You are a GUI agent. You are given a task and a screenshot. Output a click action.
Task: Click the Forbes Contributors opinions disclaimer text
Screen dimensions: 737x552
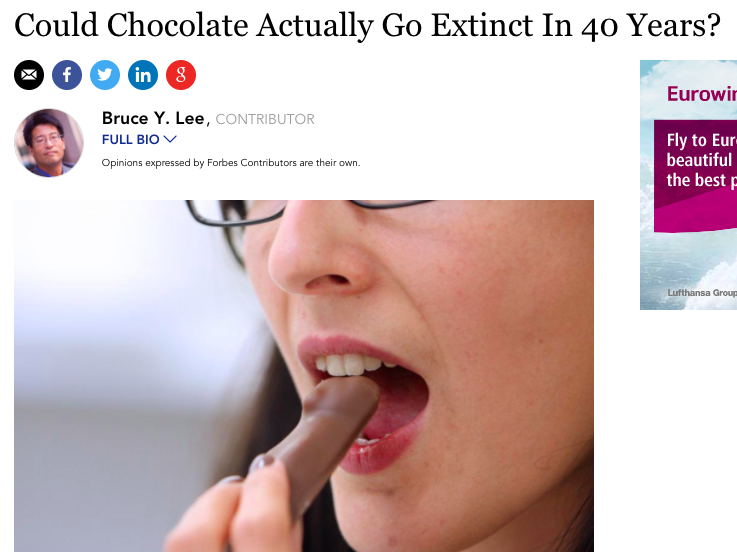tap(231, 163)
